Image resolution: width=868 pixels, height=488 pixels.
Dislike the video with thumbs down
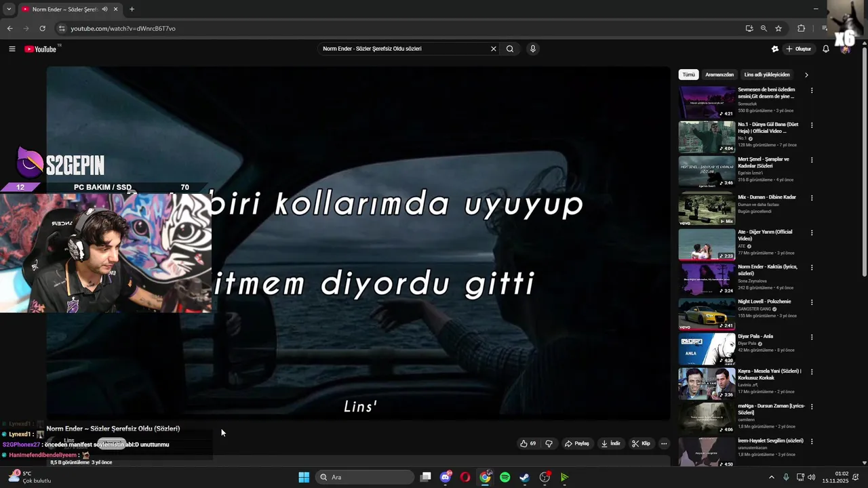(549, 443)
